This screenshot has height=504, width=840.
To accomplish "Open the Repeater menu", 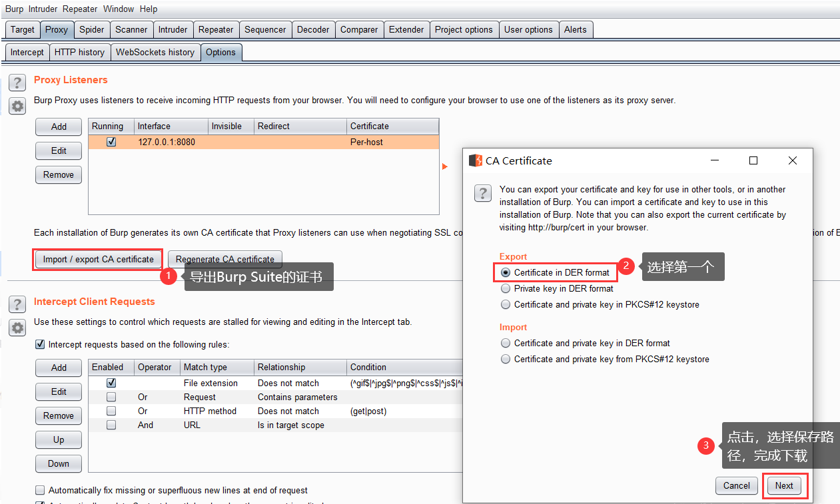I will (x=80, y=9).
